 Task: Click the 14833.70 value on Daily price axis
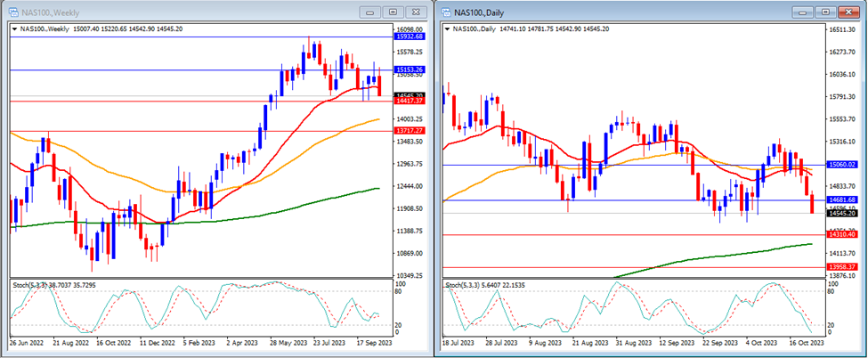tap(842, 186)
